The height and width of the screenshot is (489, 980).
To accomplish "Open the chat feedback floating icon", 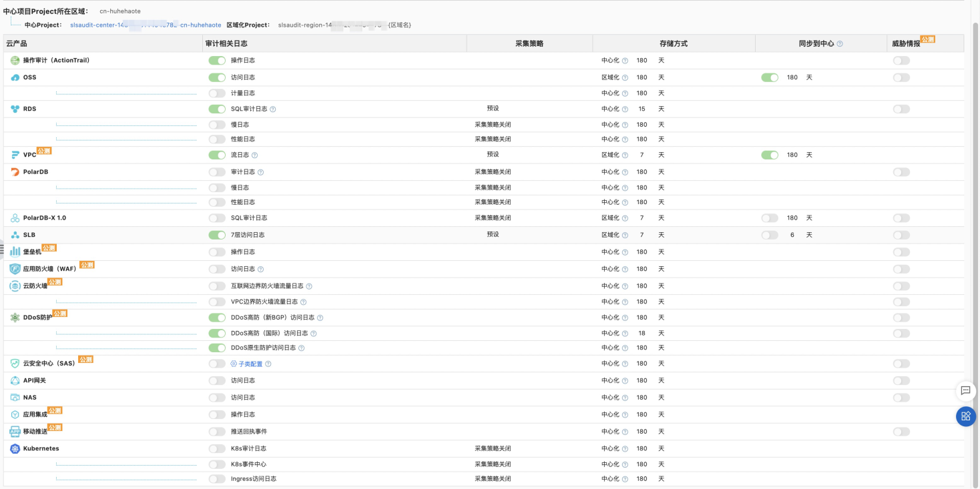I will pos(965,391).
